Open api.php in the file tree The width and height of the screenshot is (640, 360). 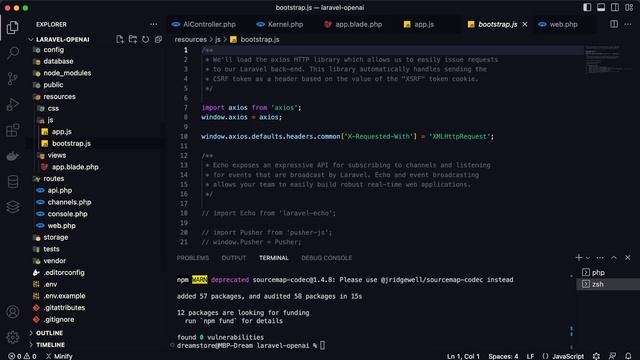point(60,191)
